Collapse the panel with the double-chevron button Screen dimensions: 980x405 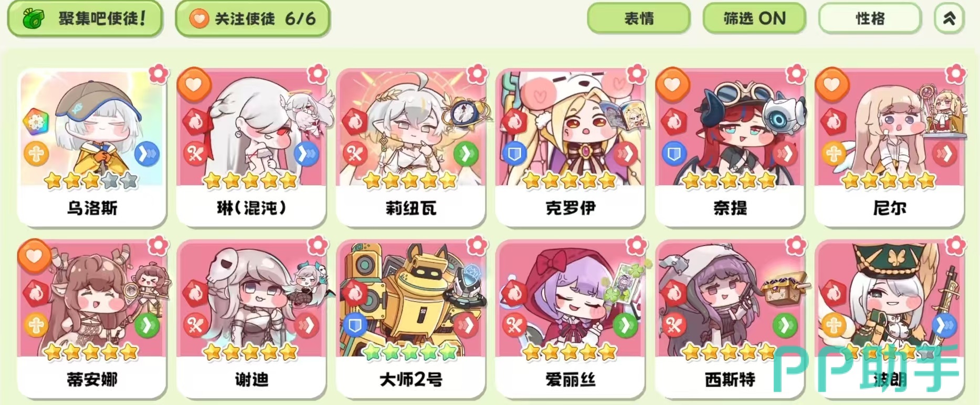949,19
